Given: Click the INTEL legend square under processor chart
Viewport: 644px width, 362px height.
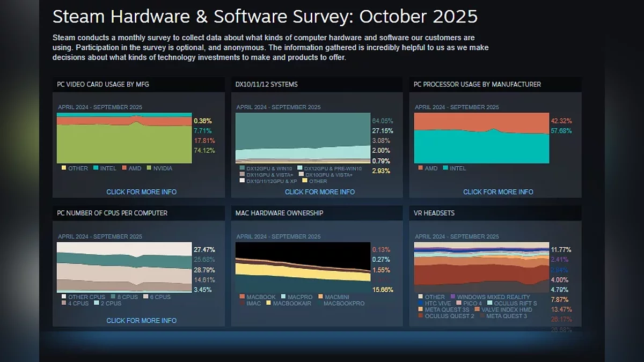Looking at the screenshot, I should 445,168.
